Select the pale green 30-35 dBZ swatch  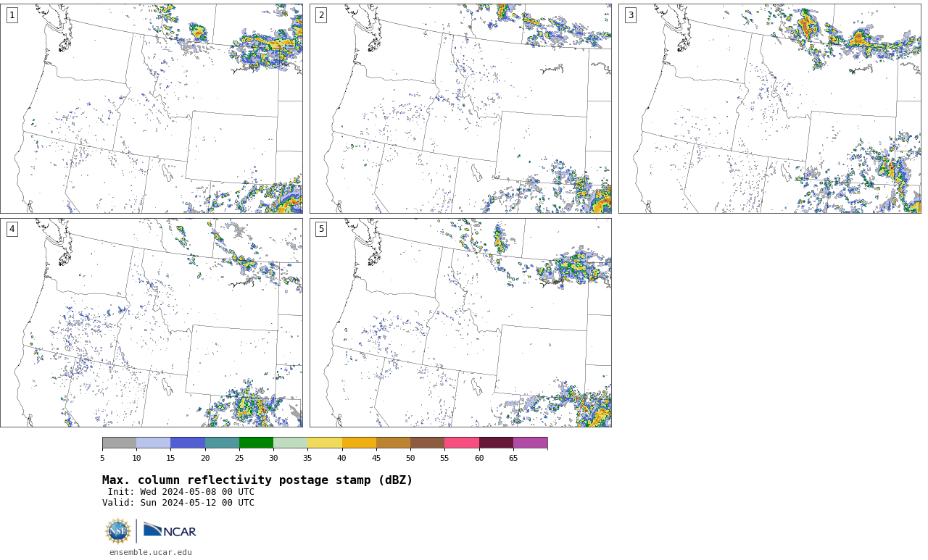point(291,443)
